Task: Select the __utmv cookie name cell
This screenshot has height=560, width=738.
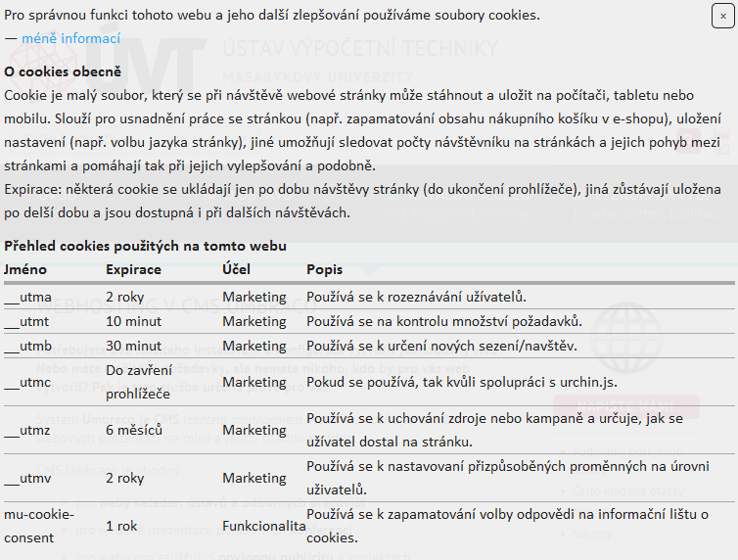Action: pos(26,478)
